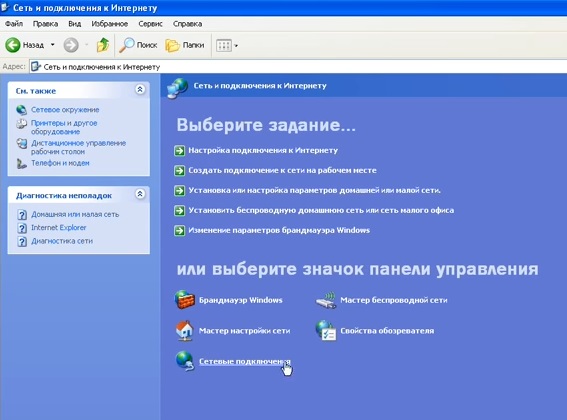This screenshot has width=567, height=420.
Task: Click help icon beside Домашняя или малая сеть
Action: [x=22, y=215]
